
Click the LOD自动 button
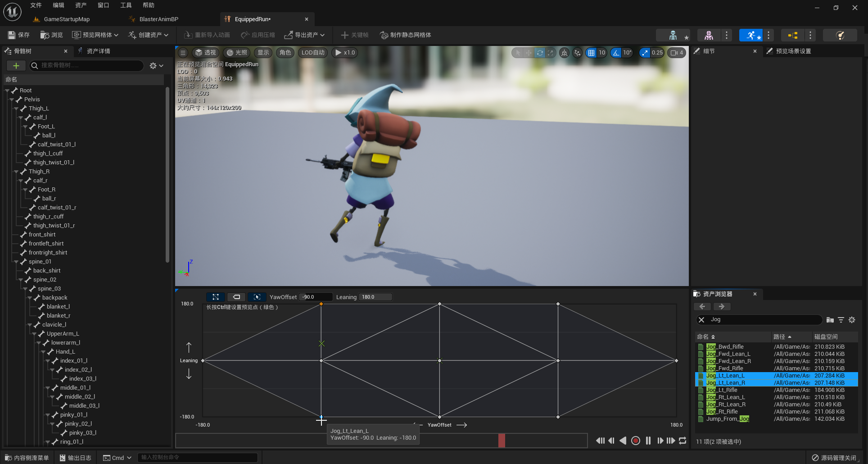click(313, 53)
